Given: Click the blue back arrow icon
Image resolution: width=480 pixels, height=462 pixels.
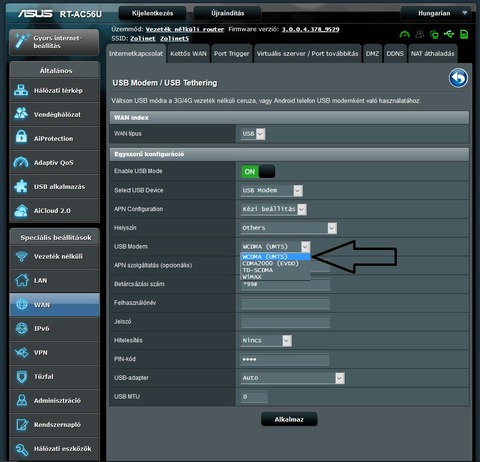Looking at the screenshot, I should [x=458, y=78].
